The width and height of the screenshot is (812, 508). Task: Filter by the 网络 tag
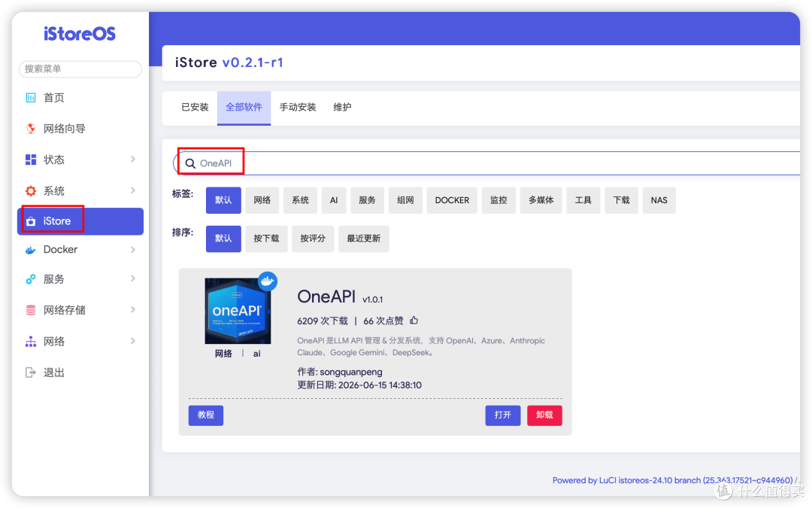[262, 200]
